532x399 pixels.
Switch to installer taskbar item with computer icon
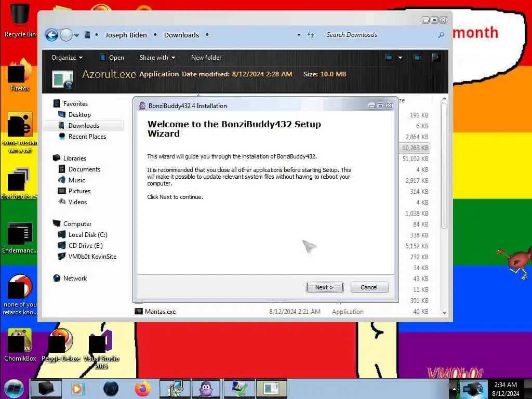click(x=175, y=389)
